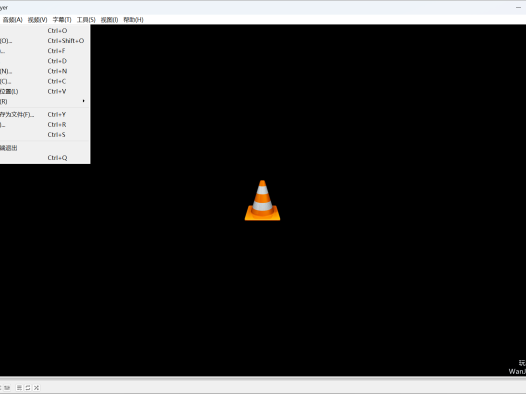Select the Ctrl+V open location entry
Viewport: 526px width, 394px height.
point(45,91)
